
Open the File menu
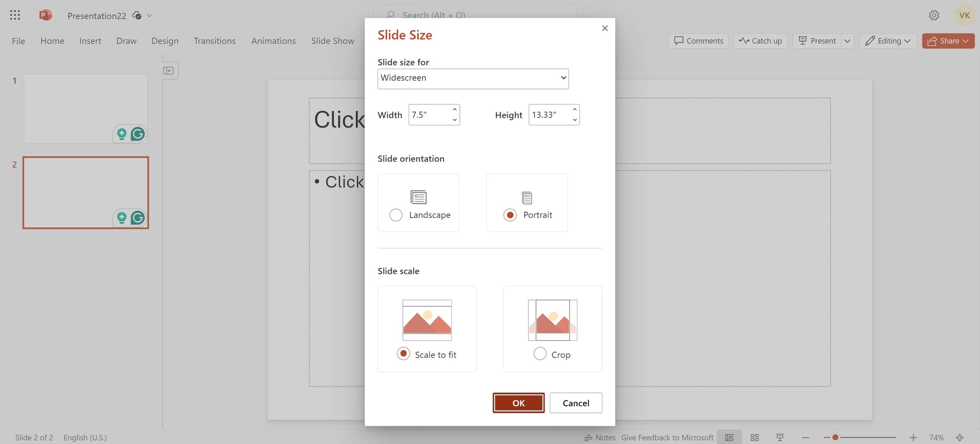pos(18,41)
